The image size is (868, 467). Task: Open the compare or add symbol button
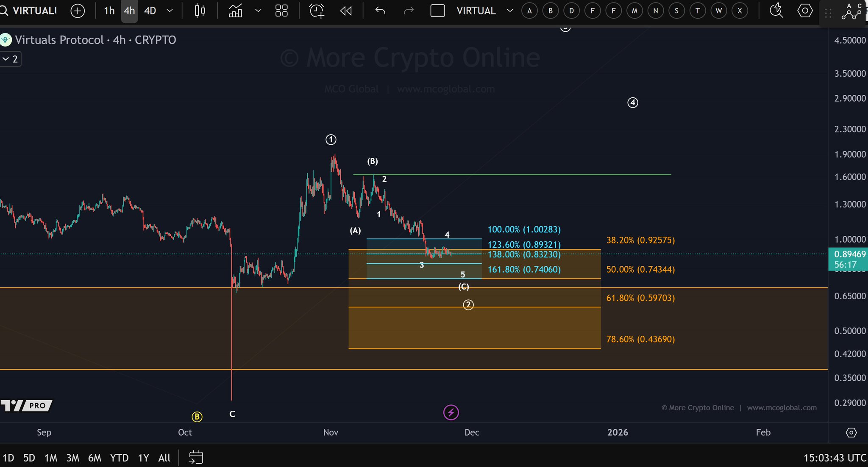(78, 11)
